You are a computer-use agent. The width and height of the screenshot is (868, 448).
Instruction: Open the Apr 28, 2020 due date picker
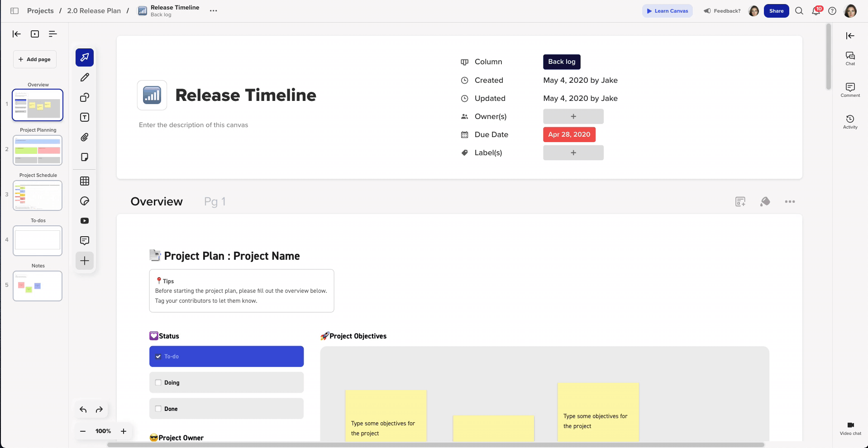pyautogui.click(x=569, y=134)
